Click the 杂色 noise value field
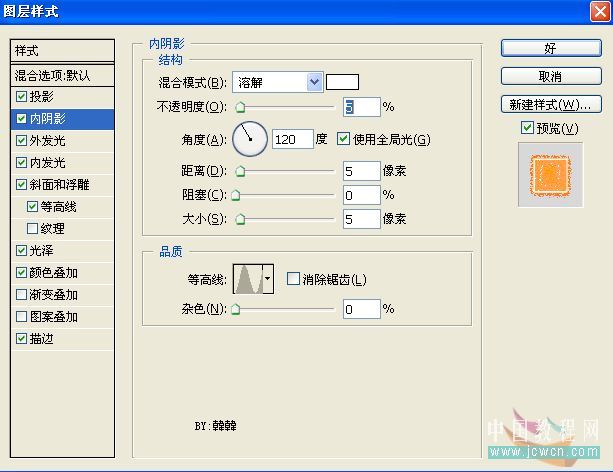Screen dimensions: 613x472 [362, 309]
